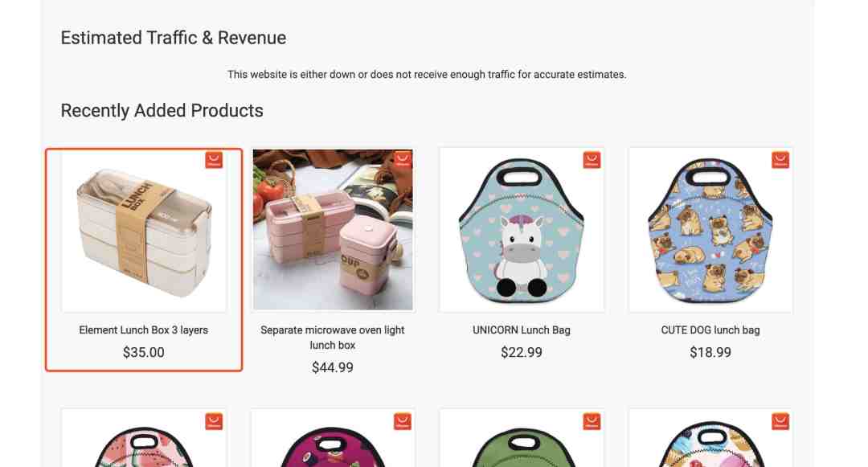Click AliExpress badge on green lunch bag
Image resolution: width=868 pixels, height=467 pixels.
tap(592, 421)
